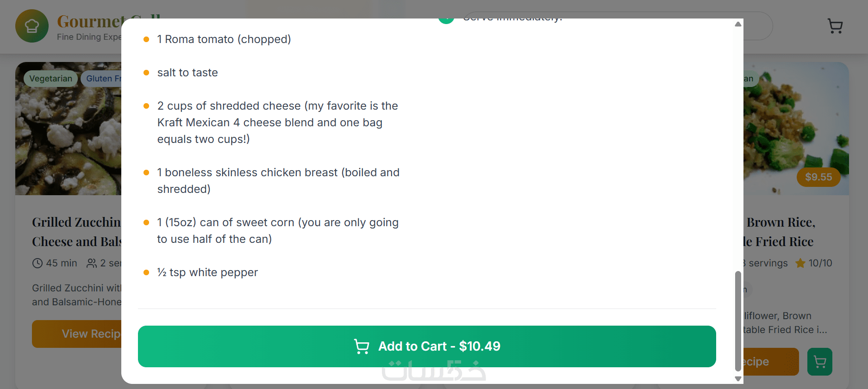Click green cart icon on fried rice card
The width and height of the screenshot is (868, 389).
(819, 362)
